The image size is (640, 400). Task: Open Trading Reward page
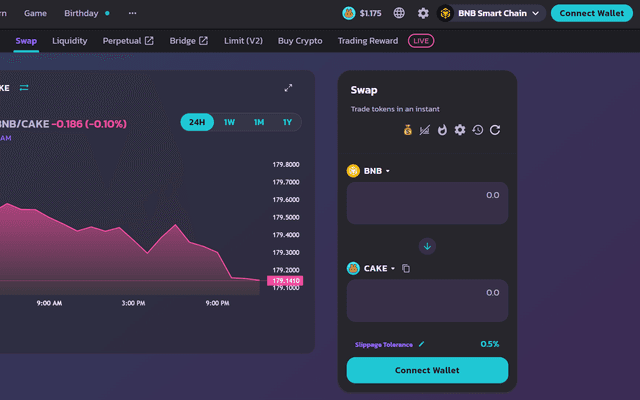click(x=368, y=41)
